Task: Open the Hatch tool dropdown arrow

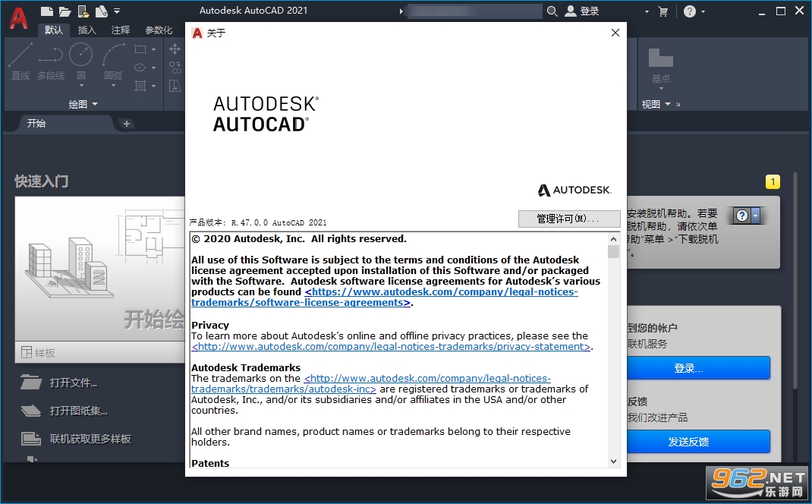Action: 154,86
